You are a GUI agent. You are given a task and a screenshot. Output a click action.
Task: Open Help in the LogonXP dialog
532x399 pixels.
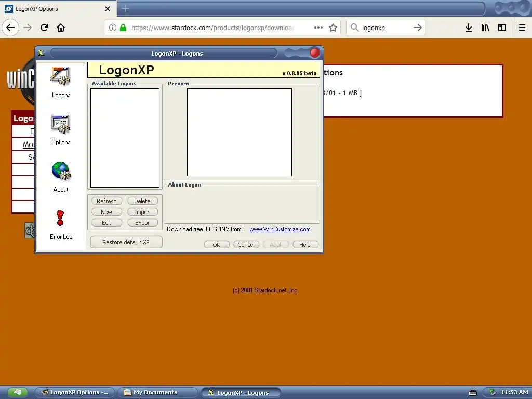click(305, 245)
